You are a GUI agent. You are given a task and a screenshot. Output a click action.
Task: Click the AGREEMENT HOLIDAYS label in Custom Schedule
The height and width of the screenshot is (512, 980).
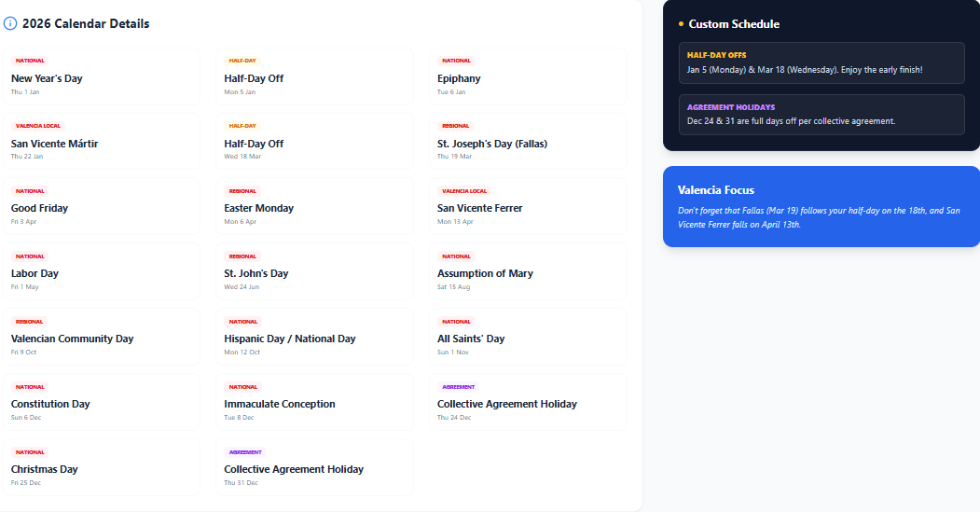(731, 107)
